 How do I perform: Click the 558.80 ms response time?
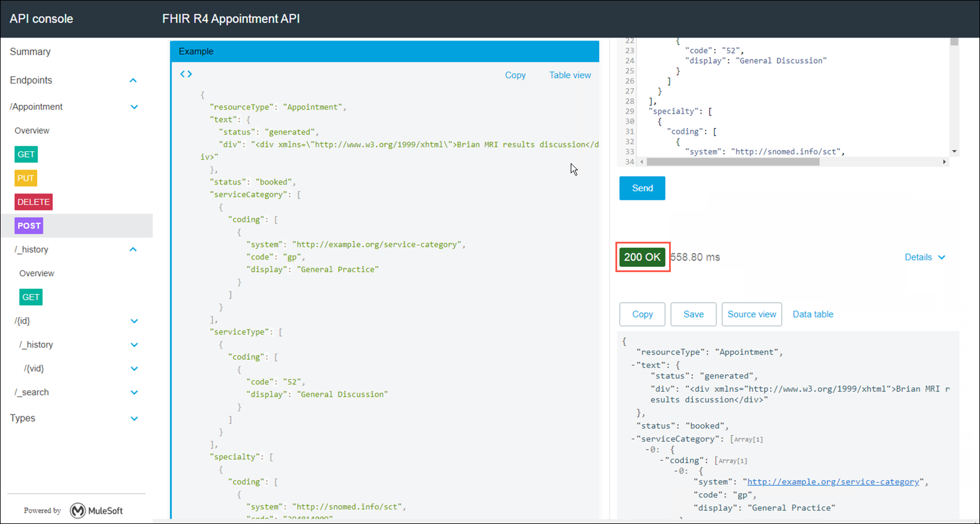(695, 257)
